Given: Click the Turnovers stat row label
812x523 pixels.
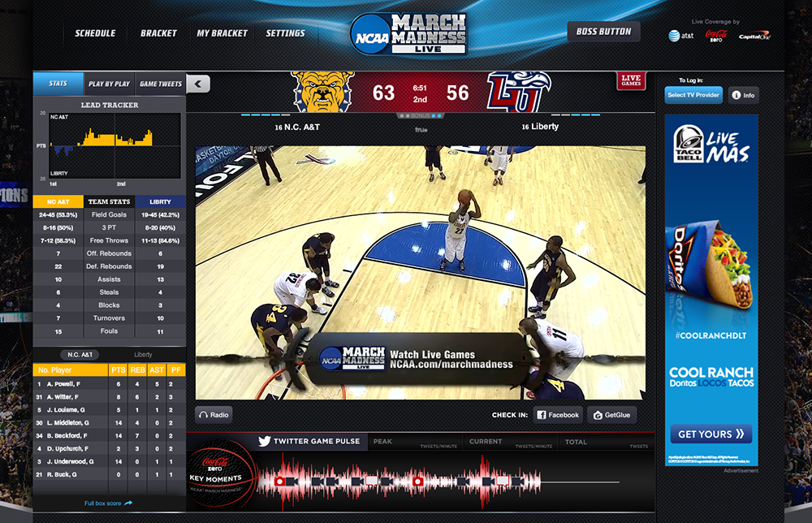Looking at the screenshot, I should point(109,318).
